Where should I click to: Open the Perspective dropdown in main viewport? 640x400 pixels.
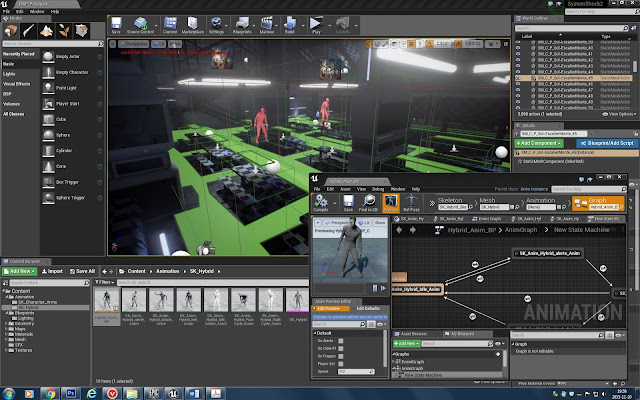click(133, 44)
